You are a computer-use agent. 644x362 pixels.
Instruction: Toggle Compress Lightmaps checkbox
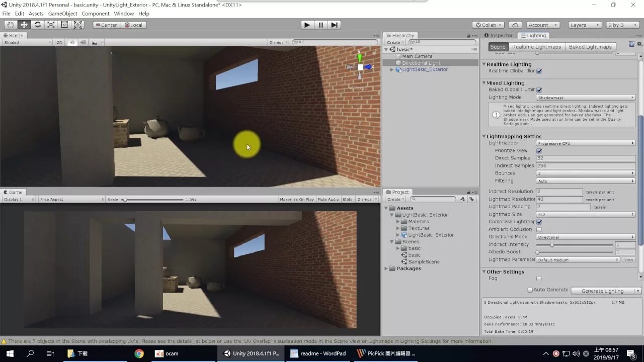(x=539, y=222)
